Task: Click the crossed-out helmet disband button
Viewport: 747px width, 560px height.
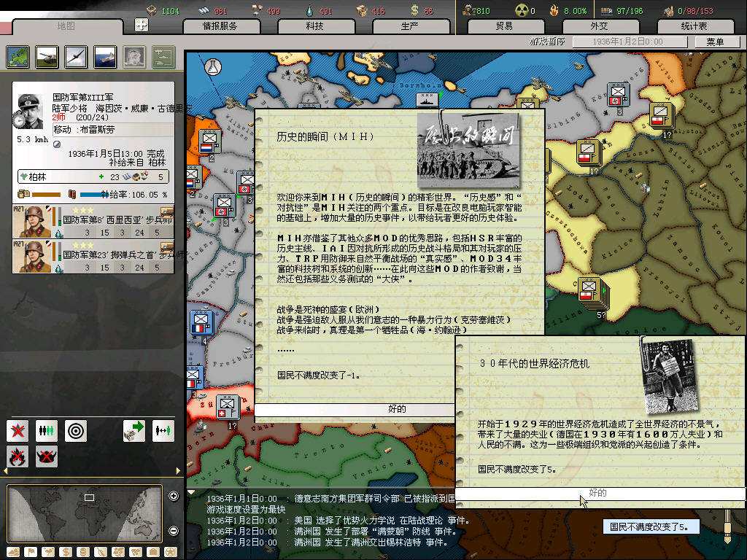Action: [x=47, y=456]
